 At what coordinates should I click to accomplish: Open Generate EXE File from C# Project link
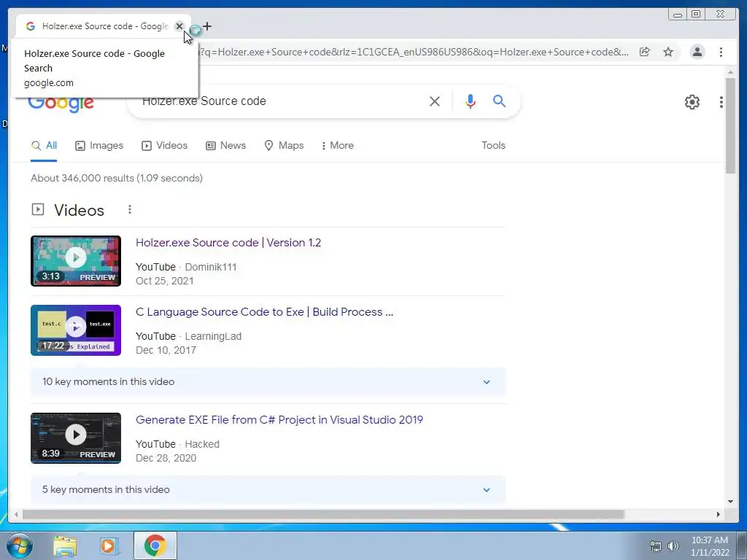(279, 420)
